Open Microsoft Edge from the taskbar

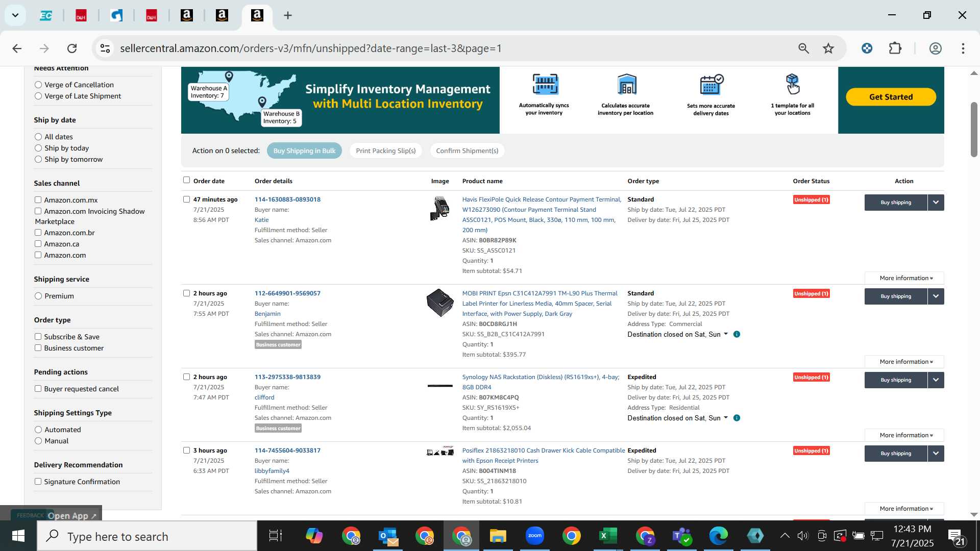(x=718, y=536)
